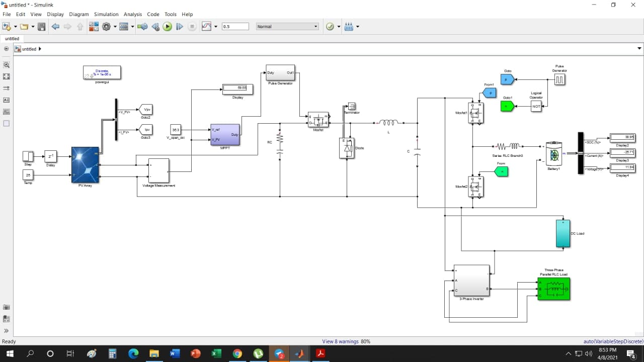The height and width of the screenshot is (362, 644).
Task: Collapse the lower-left panel with the chevron
Action: (6, 330)
